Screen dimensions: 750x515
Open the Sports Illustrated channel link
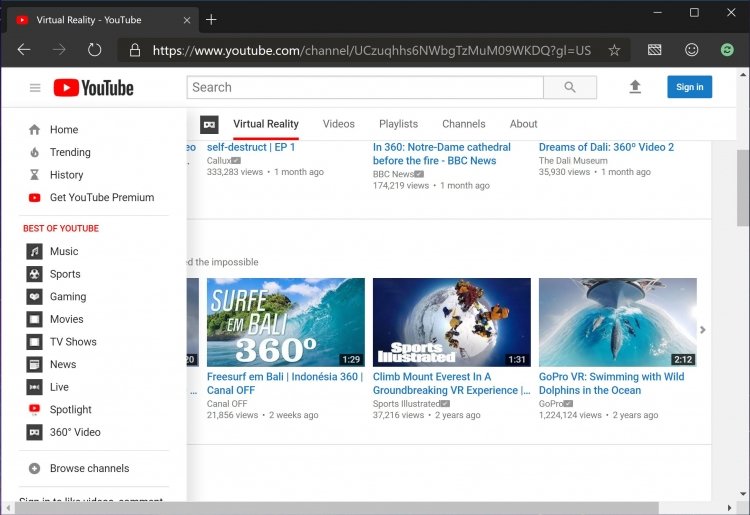pos(406,404)
